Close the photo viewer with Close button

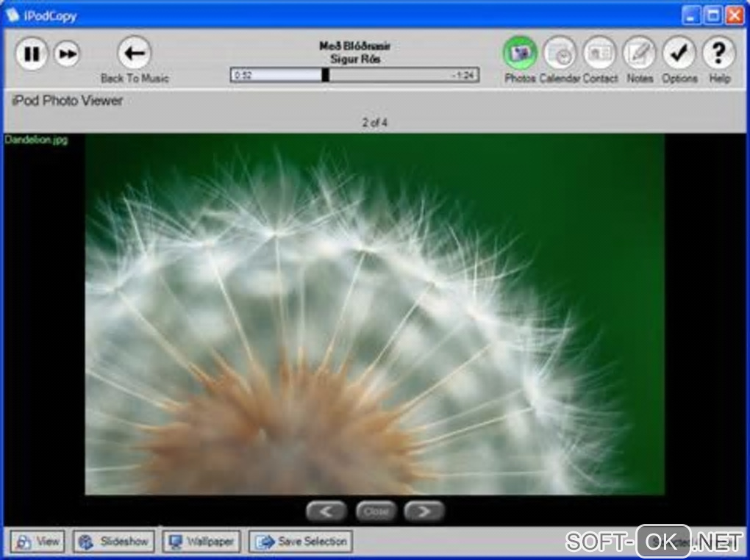click(376, 511)
